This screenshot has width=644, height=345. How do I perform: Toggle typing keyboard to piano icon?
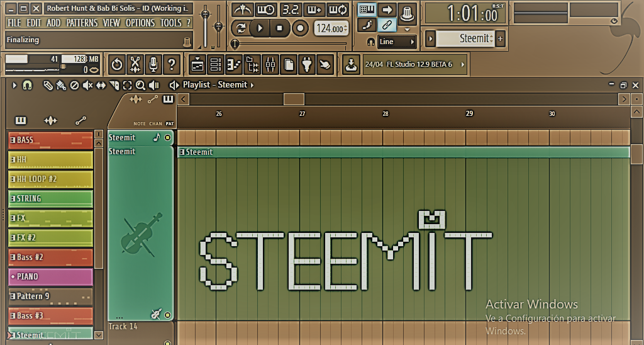tap(367, 10)
